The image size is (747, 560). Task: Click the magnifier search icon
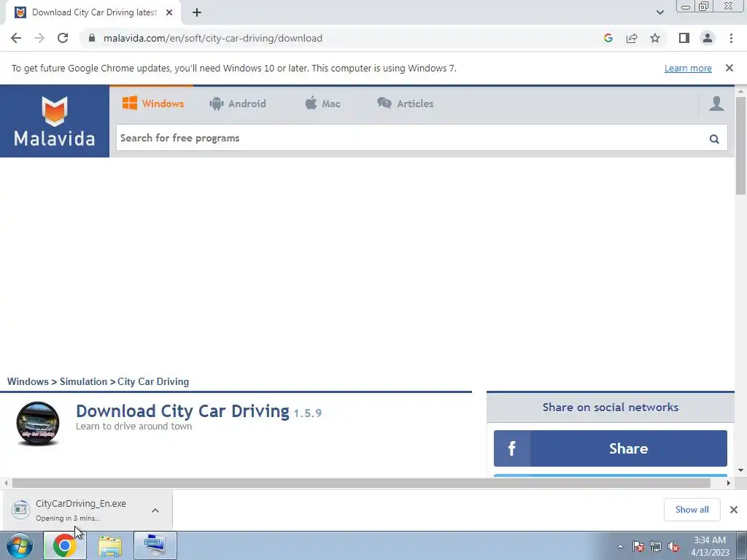click(x=713, y=139)
